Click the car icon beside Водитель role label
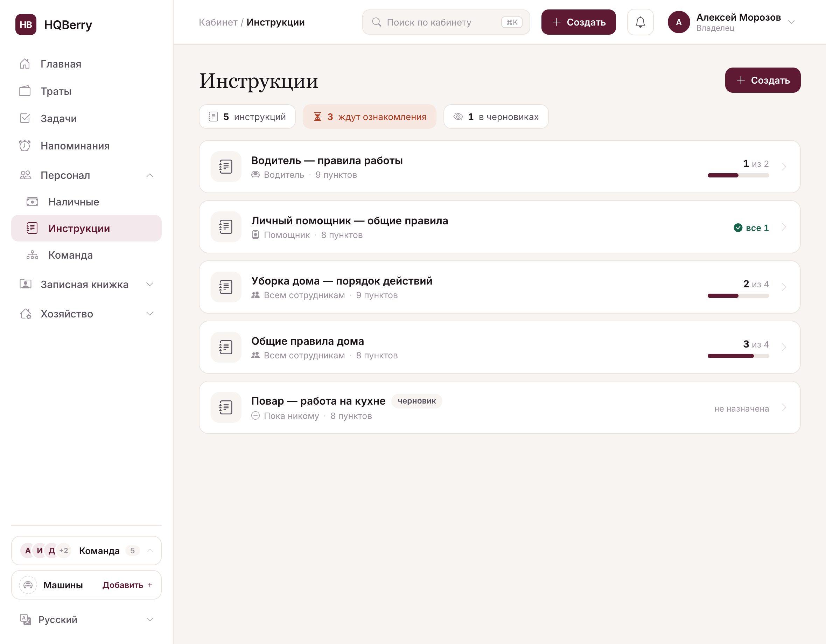 point(255,175)
